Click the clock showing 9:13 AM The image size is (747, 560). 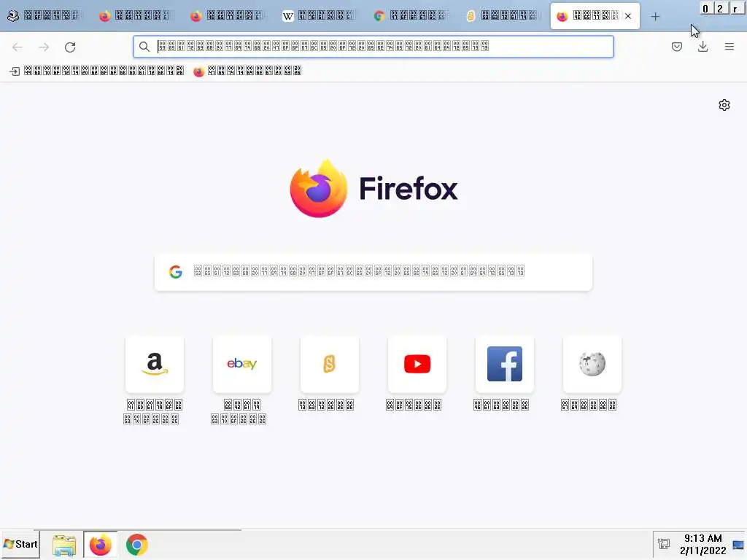703,539
